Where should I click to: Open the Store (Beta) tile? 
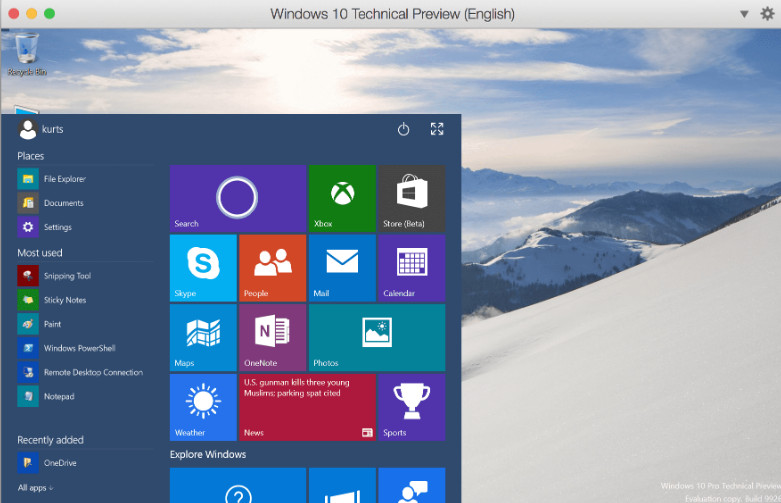[x=411, y=198]
